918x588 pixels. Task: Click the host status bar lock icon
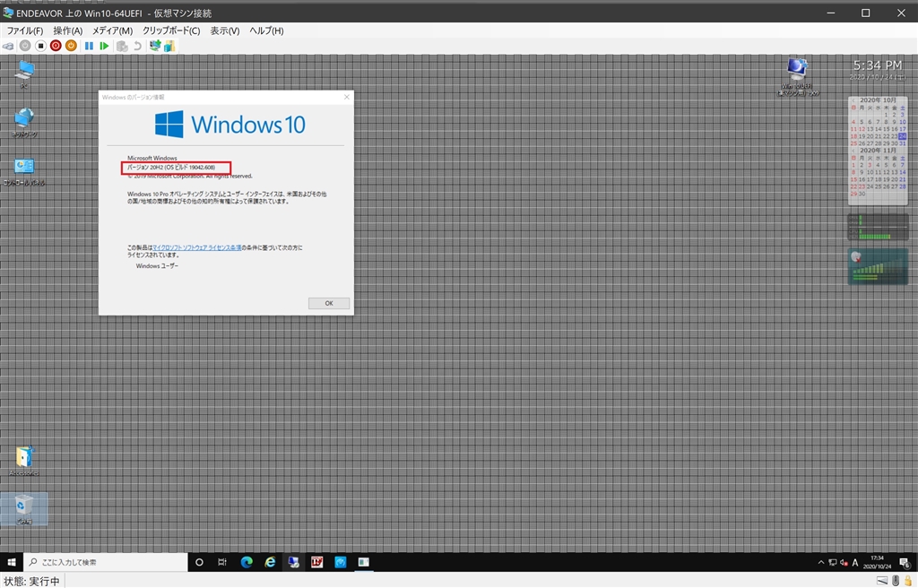point(908,581)
